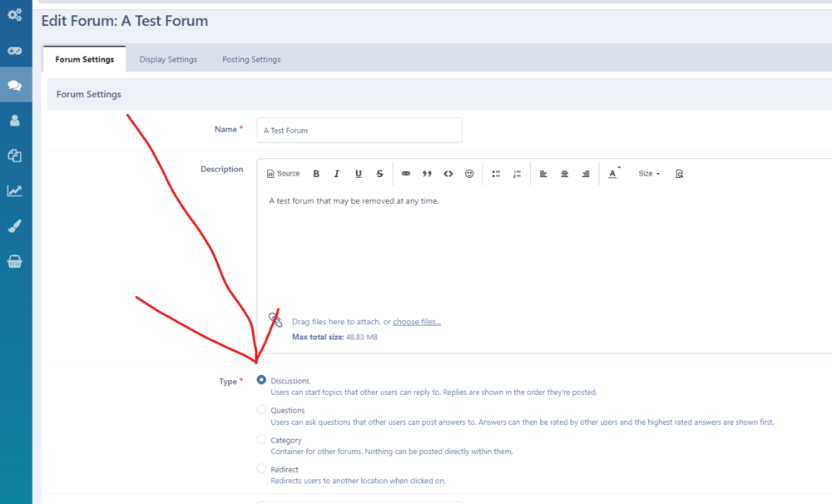
Task: Open the shopping basket icon in sidebar
Action: (15, 261)
